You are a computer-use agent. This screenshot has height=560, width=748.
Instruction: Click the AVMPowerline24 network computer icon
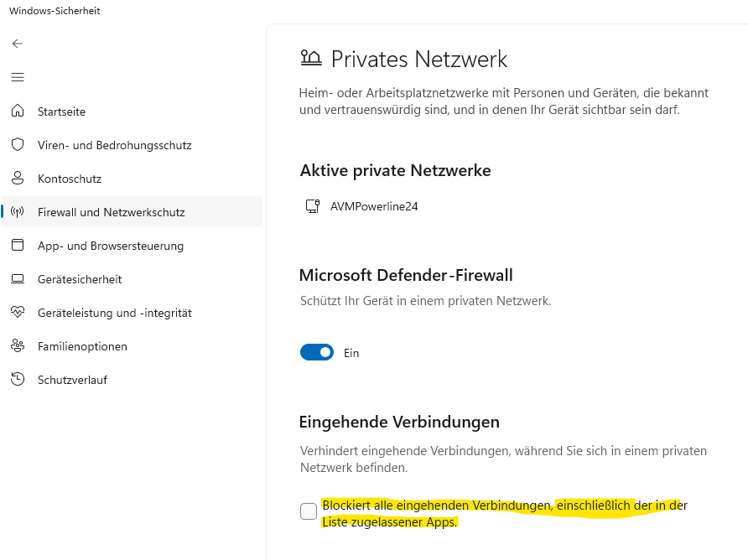[x=313, y=206]
